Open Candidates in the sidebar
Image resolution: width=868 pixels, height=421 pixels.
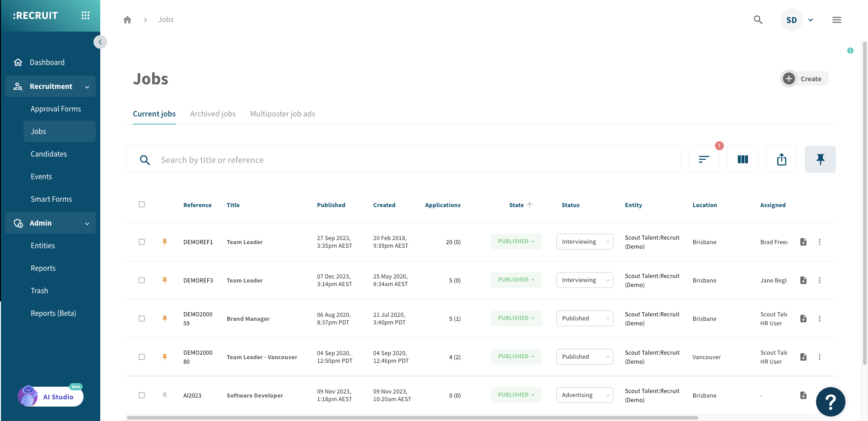point(49,154)
